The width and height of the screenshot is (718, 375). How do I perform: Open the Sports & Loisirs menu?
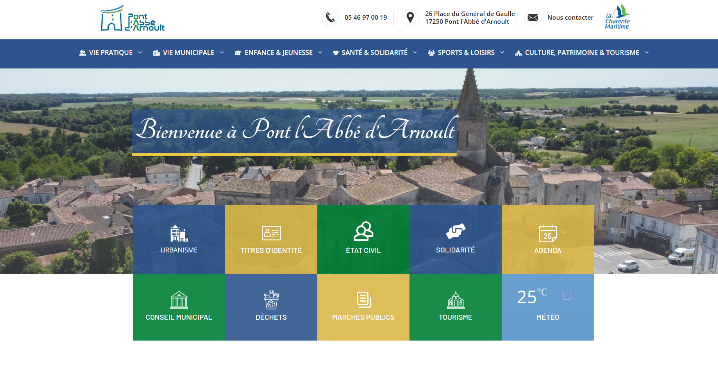coord(466,53)
